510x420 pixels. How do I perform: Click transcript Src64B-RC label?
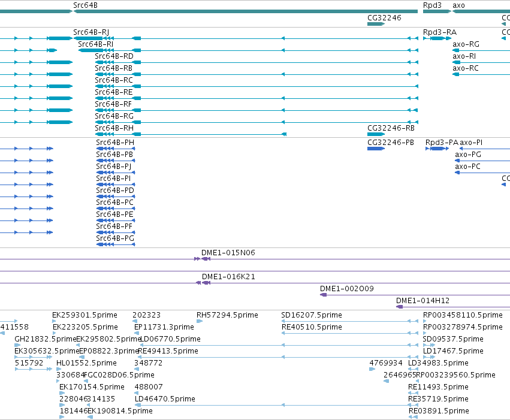(x=114, y=80)
